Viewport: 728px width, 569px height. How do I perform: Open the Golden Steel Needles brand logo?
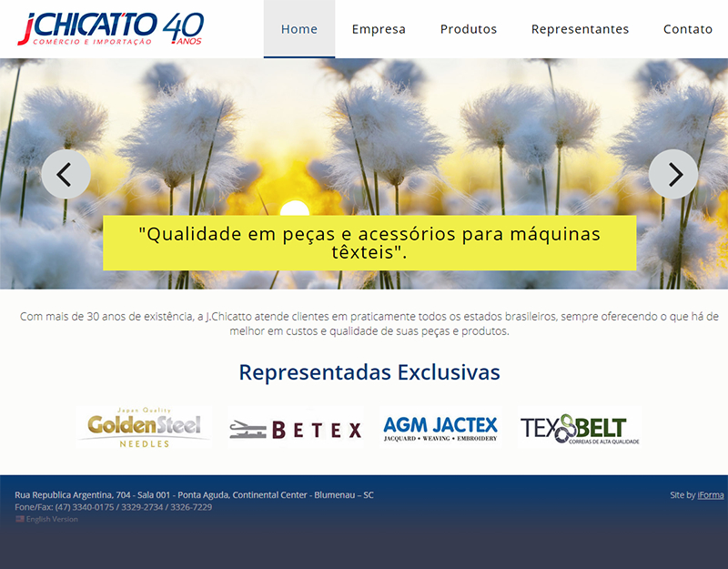(144, 427)
